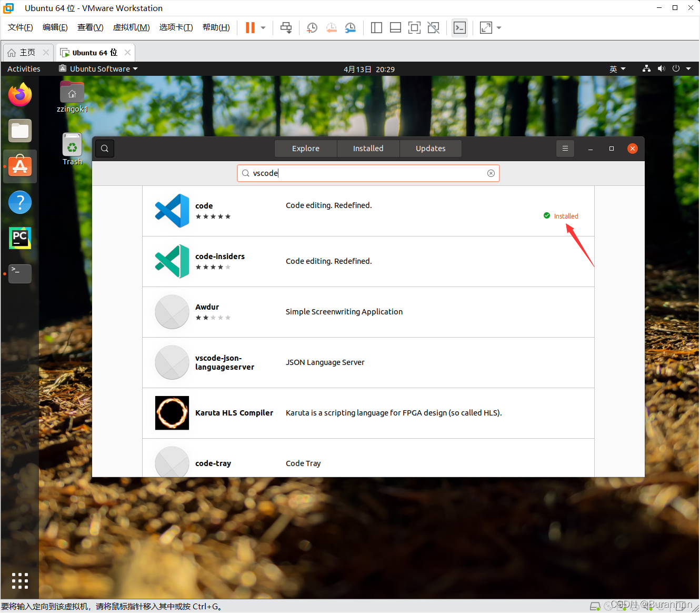This screenshot has width=700, height=613.
Task: Click the Activities button
Action: pyautogui.click(x=24, y=69)
